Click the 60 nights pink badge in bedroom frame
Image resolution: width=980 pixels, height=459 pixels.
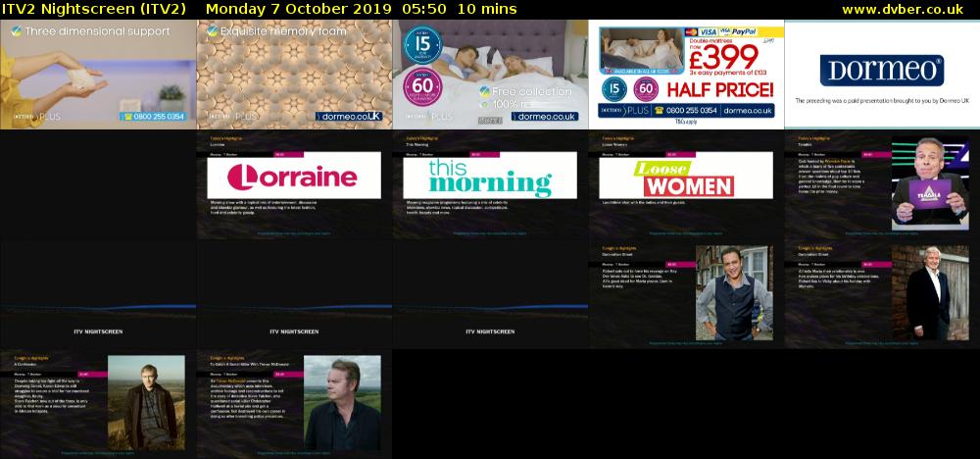coord(423,87)
